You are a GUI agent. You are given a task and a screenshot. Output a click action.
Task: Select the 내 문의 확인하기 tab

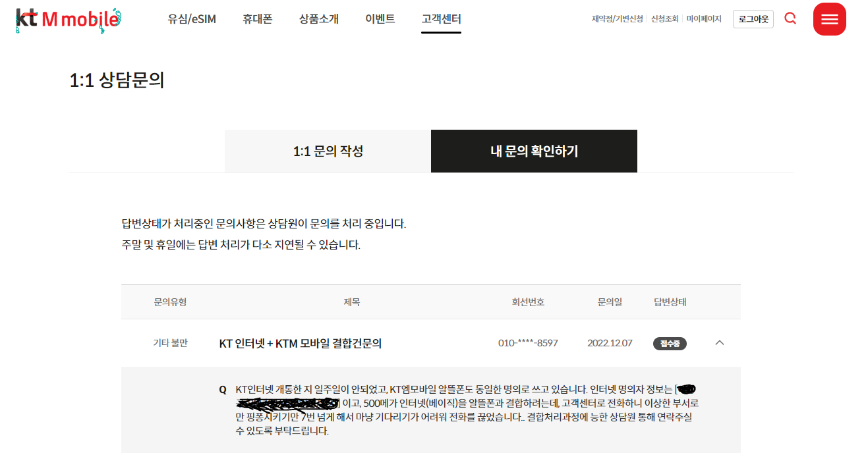pos(534,151)
